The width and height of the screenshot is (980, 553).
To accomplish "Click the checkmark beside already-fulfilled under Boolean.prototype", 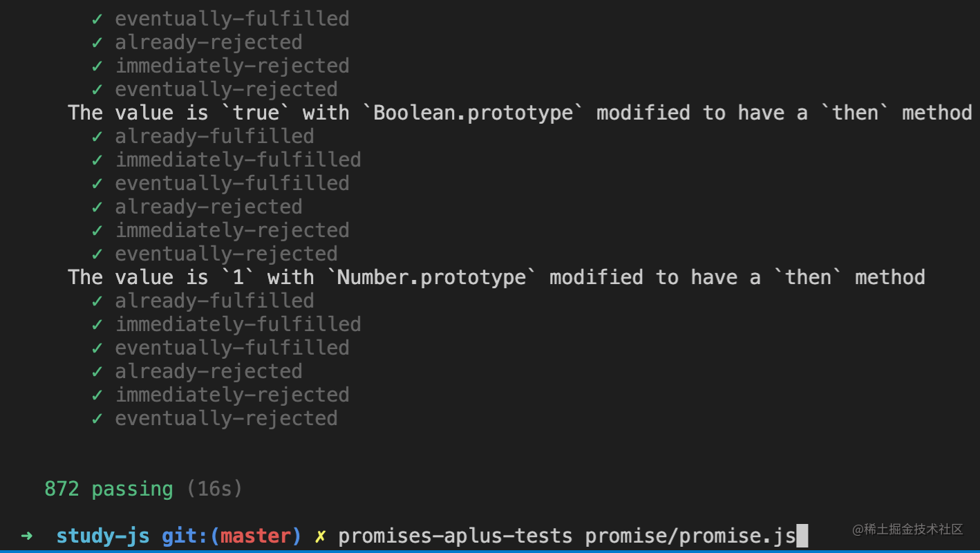I will [97, 136].
